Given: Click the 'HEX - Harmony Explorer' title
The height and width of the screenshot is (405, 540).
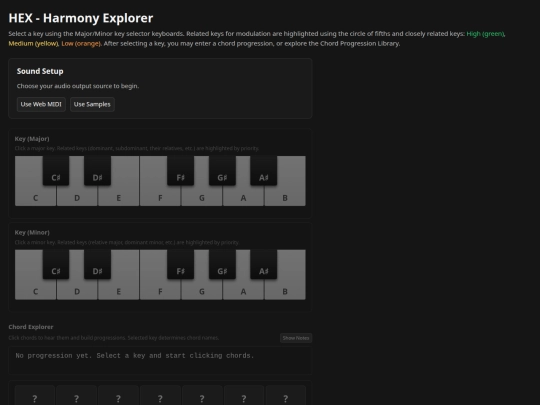Looking at the screenshot, I should 81,18.
